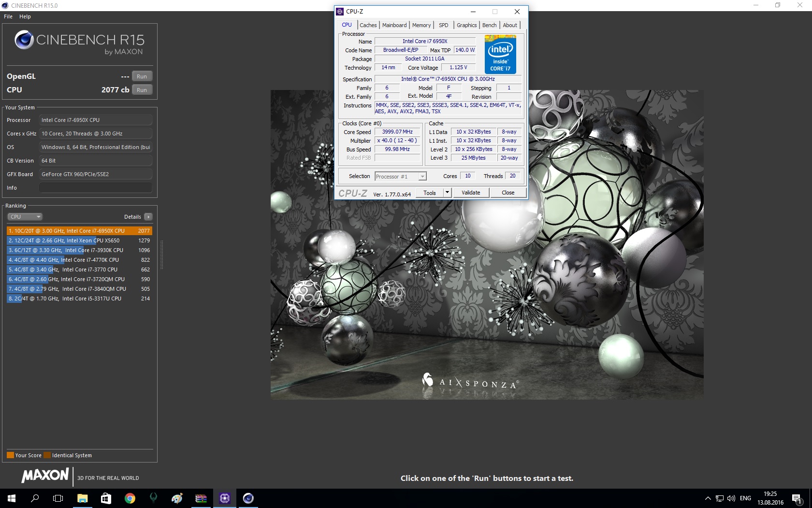Click the CPU-Z title bar icon
This screenshot has height=508, width=812.
340,12
